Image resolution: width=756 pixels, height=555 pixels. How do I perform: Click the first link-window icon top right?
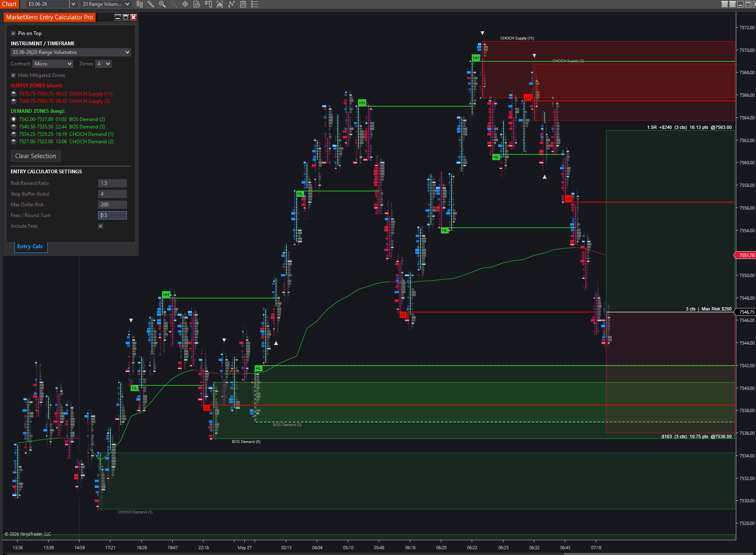pyautogui.click(x=725, y=4)
